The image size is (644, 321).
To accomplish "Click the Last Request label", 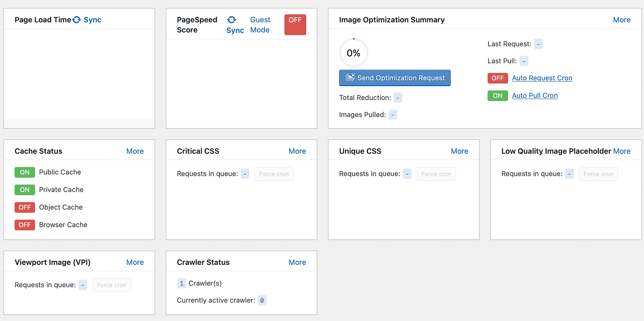I will click(x=509, y=44).
